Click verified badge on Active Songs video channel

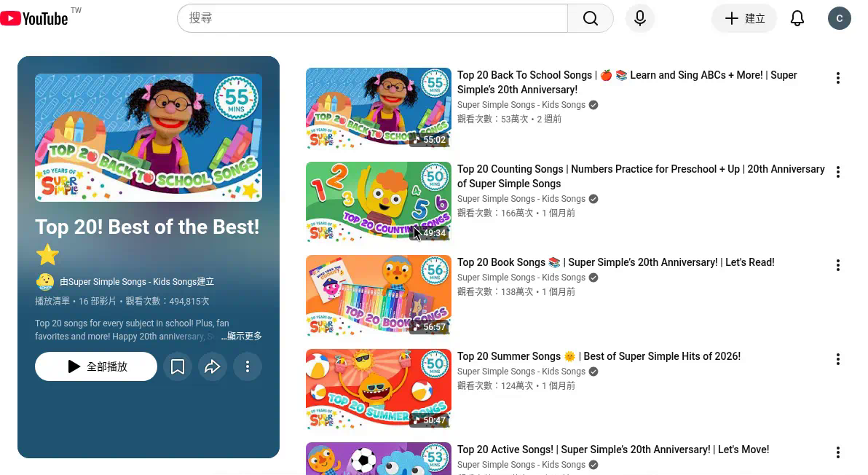pyautogui.click(x=593, y=465)
